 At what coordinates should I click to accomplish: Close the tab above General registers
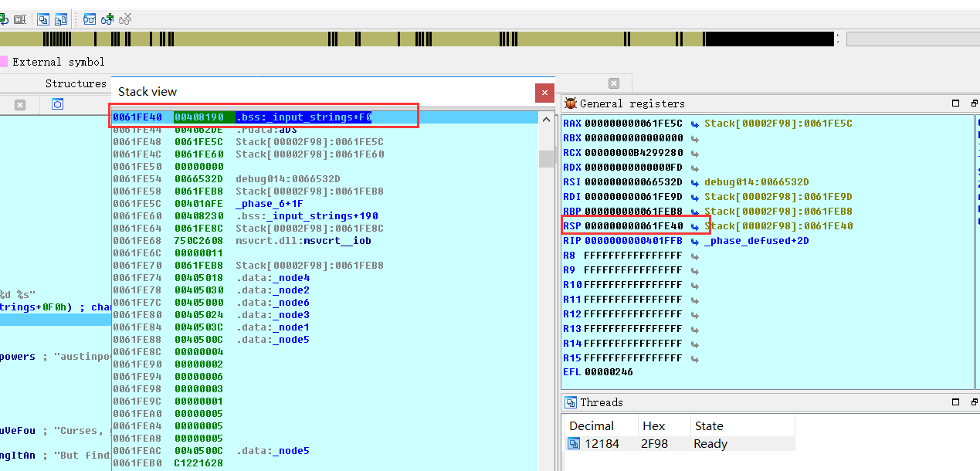614,83
